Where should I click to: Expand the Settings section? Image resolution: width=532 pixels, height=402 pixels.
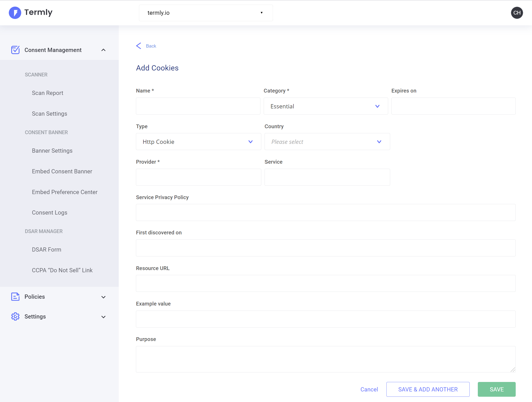click(x=103, y=317)
